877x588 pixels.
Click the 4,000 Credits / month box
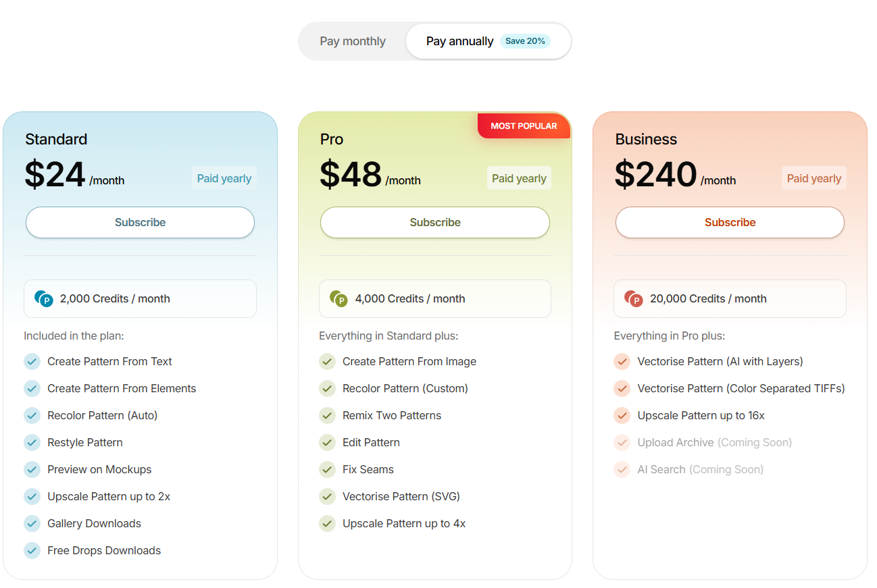tap(435, 298)
